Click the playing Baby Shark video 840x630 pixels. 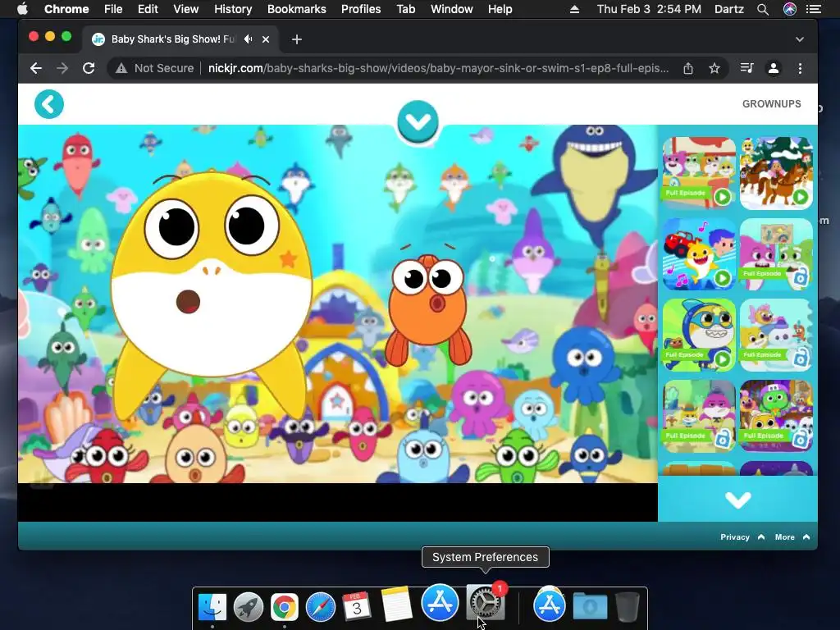[338, 304]
